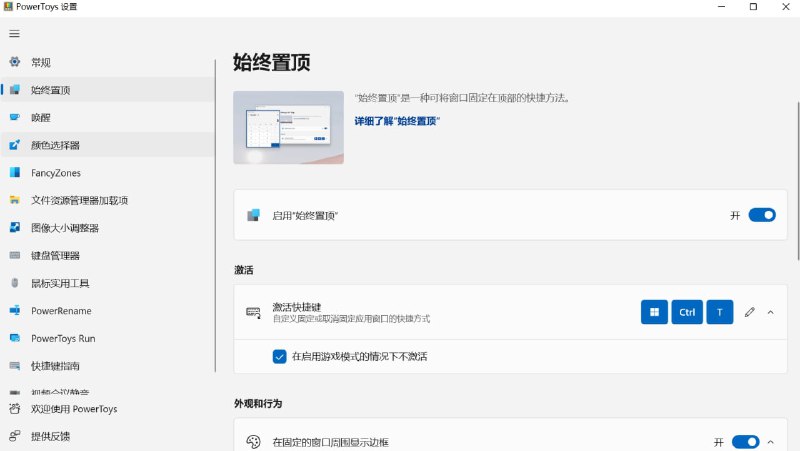Collapse the border display section chevron
Viewport: 800px width, 451px height.
770,442
